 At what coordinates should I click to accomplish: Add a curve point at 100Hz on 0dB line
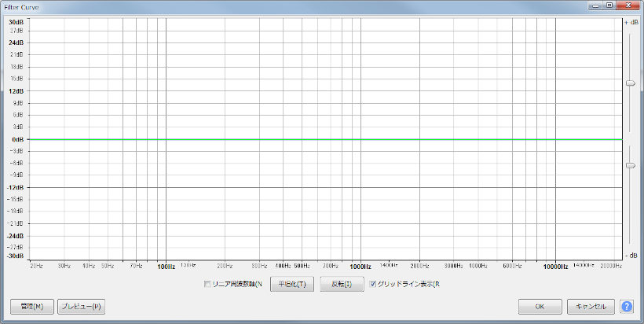coord(166,139)
